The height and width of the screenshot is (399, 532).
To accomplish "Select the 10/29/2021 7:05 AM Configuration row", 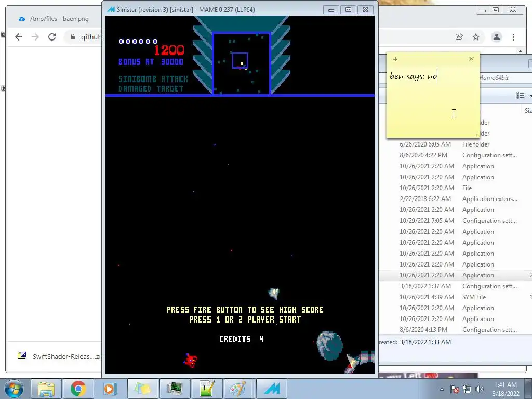I will [455, 220].
